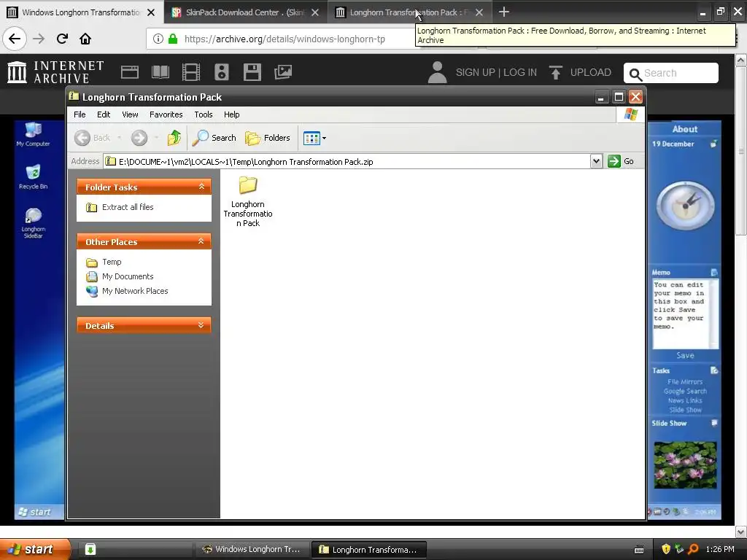Open the Favorites menu
747x560 pixels.
tap(166, 114)
